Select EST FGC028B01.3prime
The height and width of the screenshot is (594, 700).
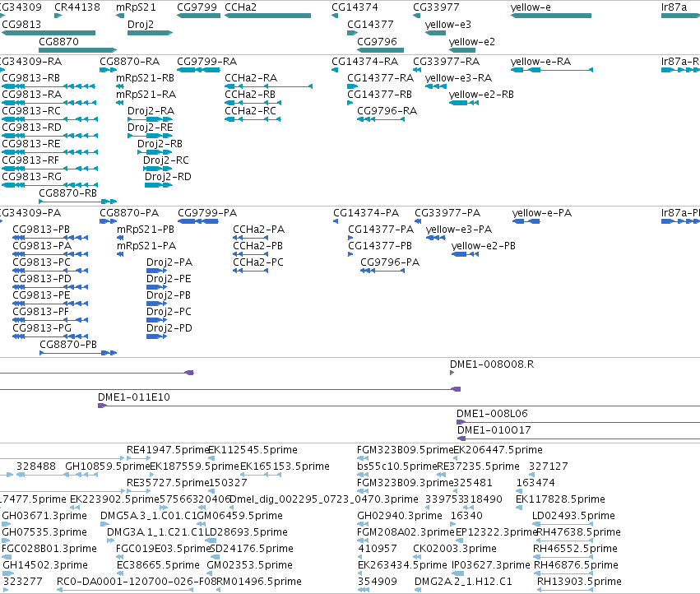point(7,557)
